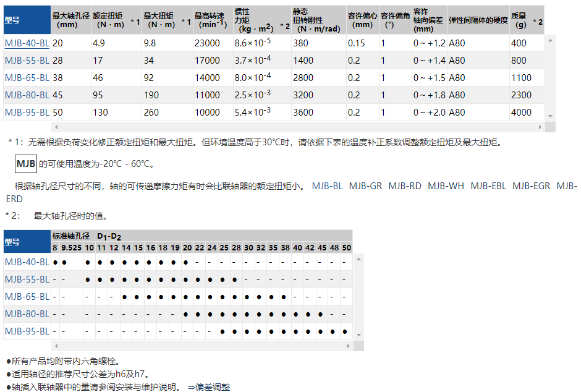Click right arrow of specs table horizontal scrollbar

[540, 127]
